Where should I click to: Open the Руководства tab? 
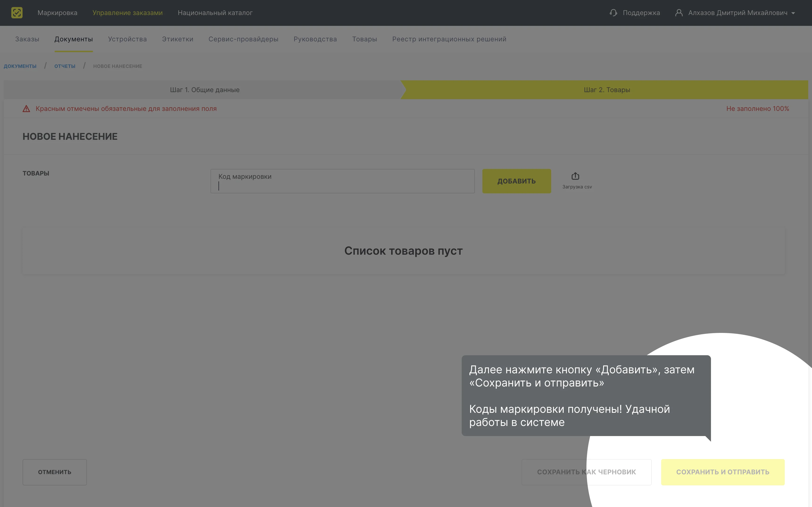[315, 39]
